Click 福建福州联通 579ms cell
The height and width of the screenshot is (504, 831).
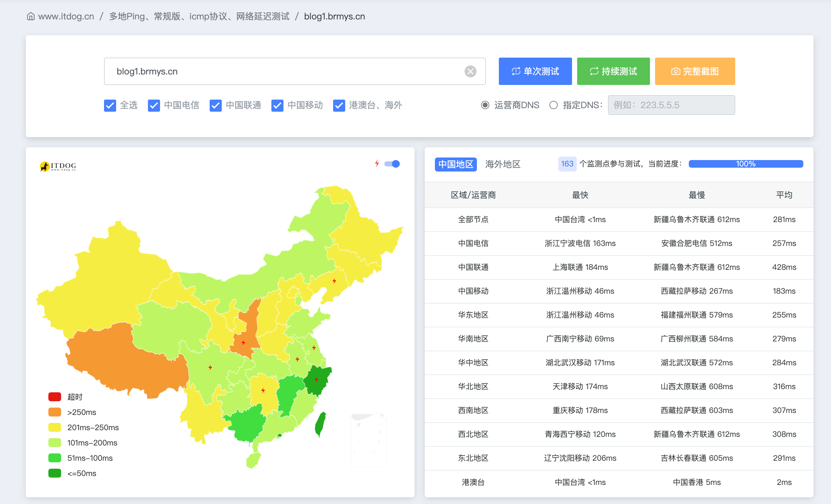click(697, 315)
